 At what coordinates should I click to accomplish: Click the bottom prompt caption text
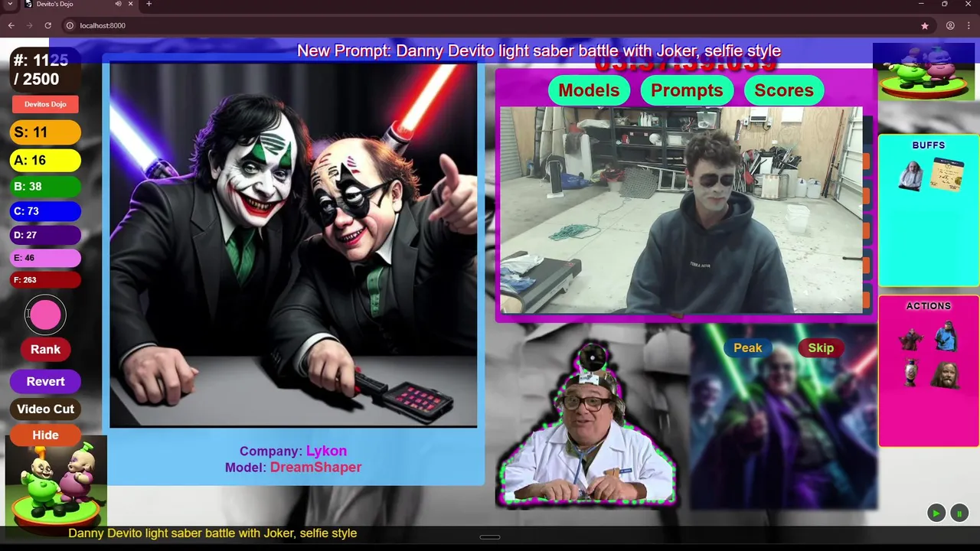[213, 533]
